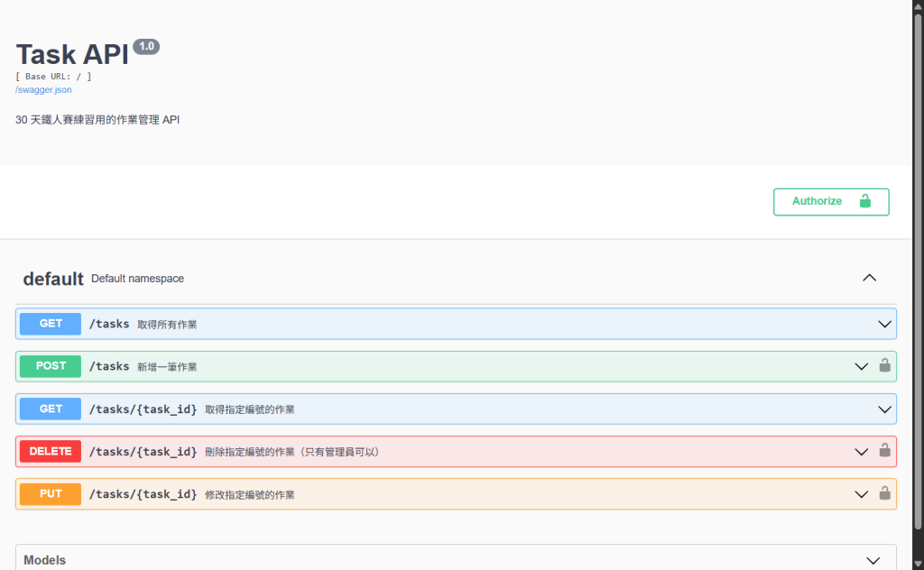Click the default namespace heading
This screenshot has width=924, height=570.
pos(53,279)
